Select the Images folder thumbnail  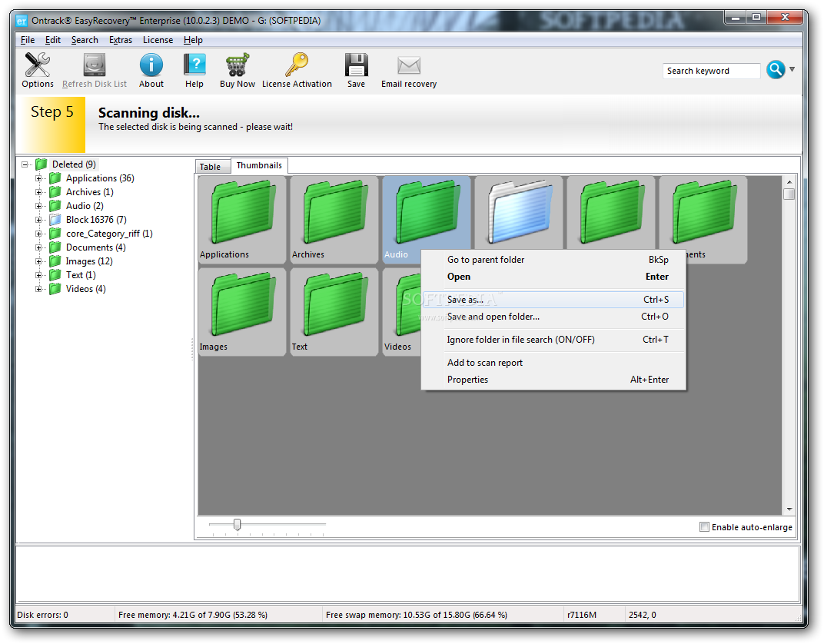tap(242, 312)
